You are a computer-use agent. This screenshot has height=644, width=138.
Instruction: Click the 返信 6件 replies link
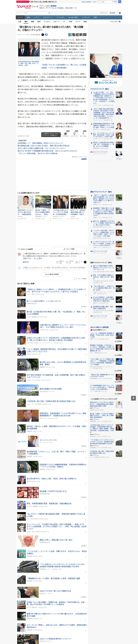coord(26,262)
